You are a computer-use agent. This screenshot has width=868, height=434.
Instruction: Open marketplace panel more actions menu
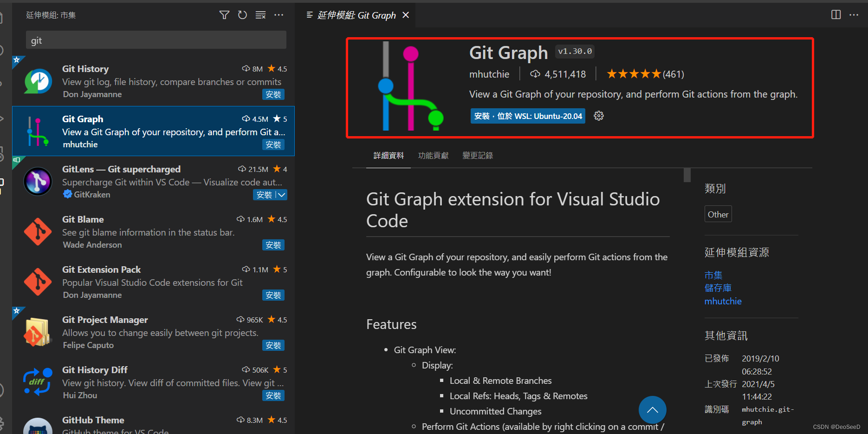[279, 15]
